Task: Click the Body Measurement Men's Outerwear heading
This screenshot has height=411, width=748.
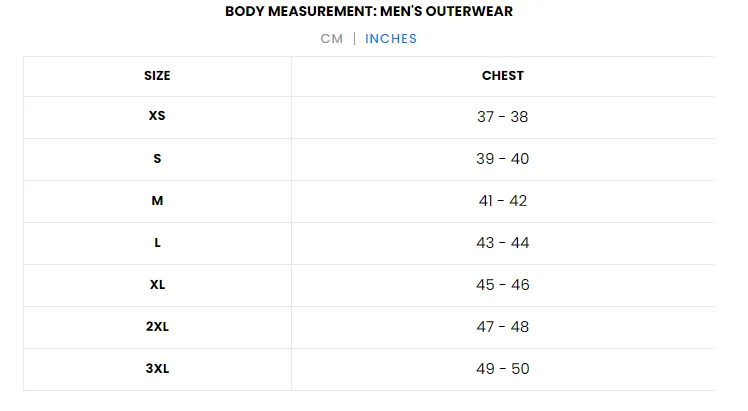Action: (x=369, y=11)
